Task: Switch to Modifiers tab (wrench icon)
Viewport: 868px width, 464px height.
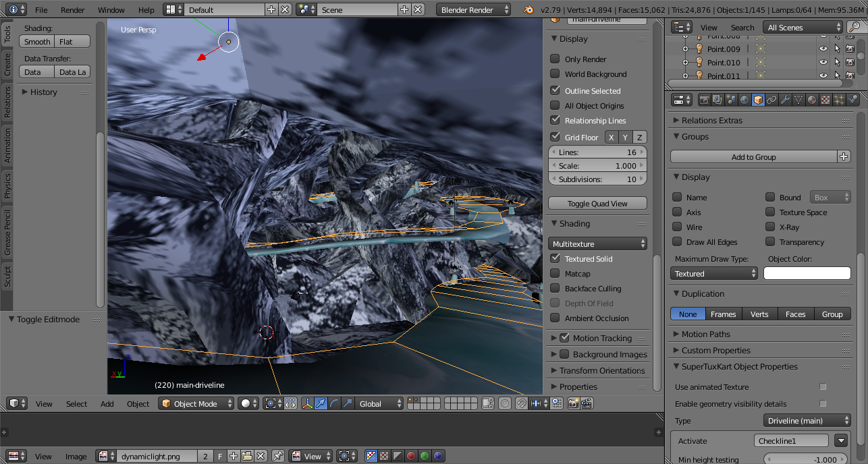Action: pyautogui.click(x=785, y=100)
